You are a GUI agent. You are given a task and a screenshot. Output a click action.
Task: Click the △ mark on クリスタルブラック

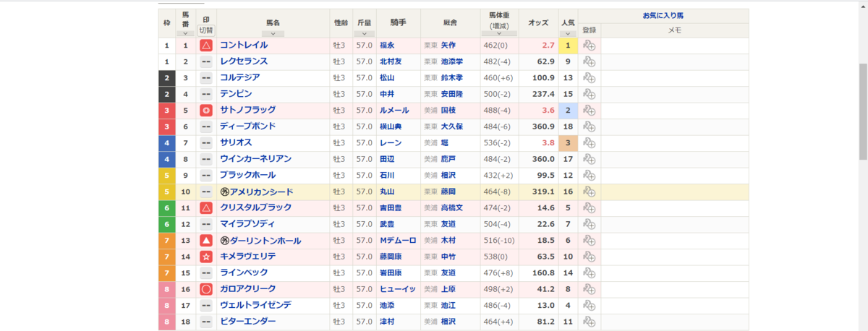coord(206,208)
